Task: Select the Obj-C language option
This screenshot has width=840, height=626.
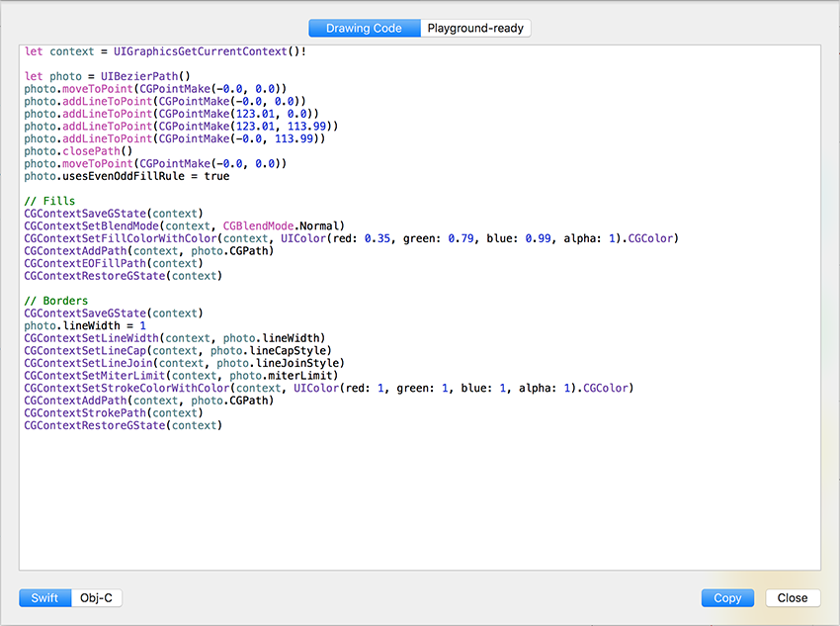Action: tap(97, 598)
